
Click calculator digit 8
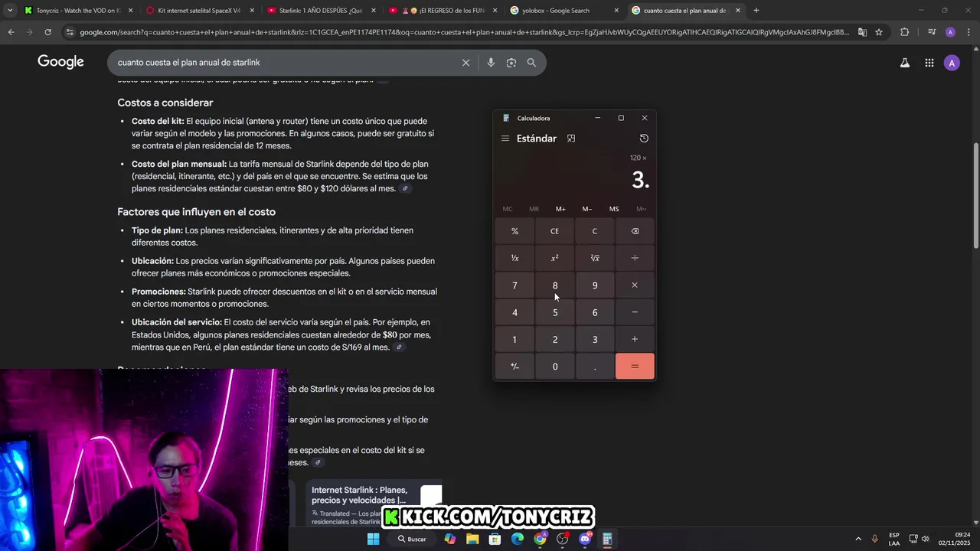pyautogui.click(x=554, y=285)
